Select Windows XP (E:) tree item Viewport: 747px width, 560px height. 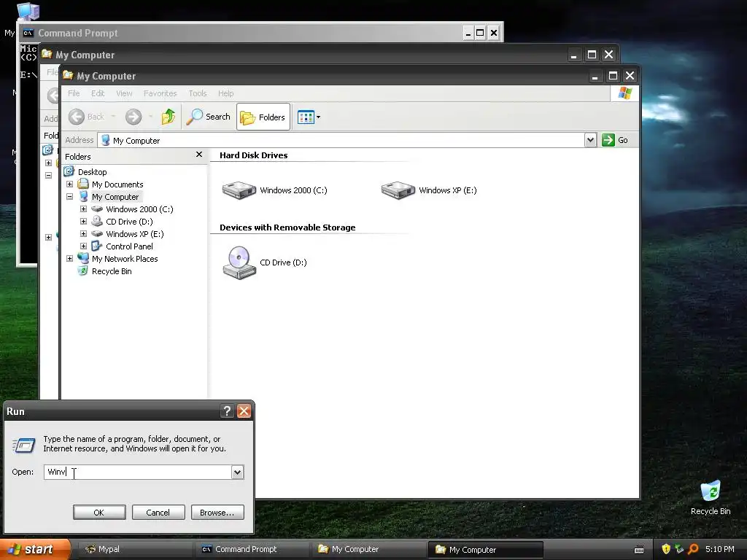click(x=135, y=234)
